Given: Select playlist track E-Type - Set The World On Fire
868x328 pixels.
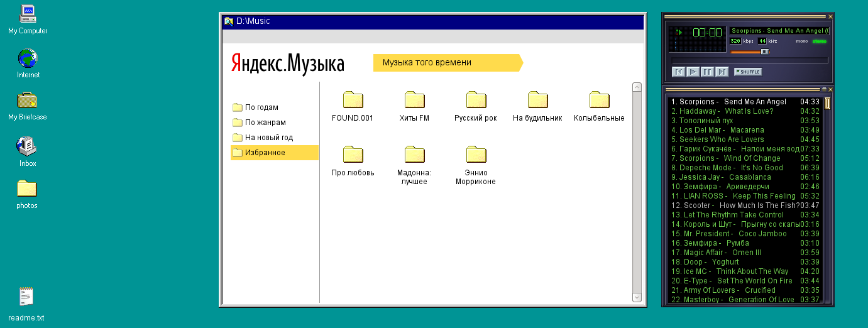Looking at the screenshot, I should 745,281.
